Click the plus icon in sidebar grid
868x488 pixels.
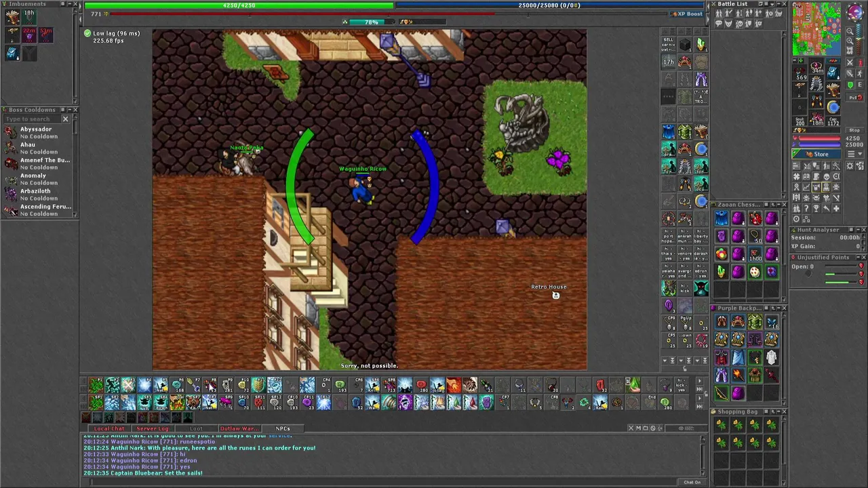(836, 208)
